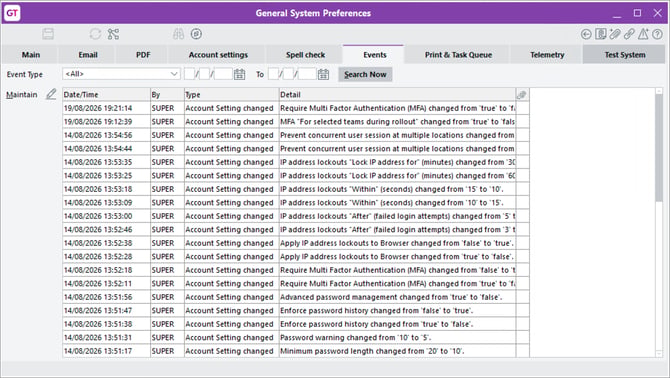Select the Spell check tab
The image size is (670, 378).
306,55
